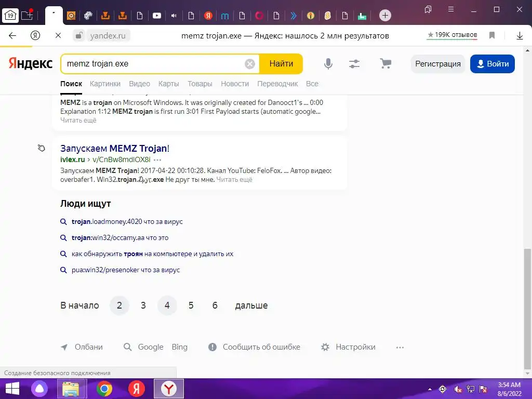This screenshot has width=532, height=399.
Task: Select the Новости tab
Action: (x=235, y=84)
